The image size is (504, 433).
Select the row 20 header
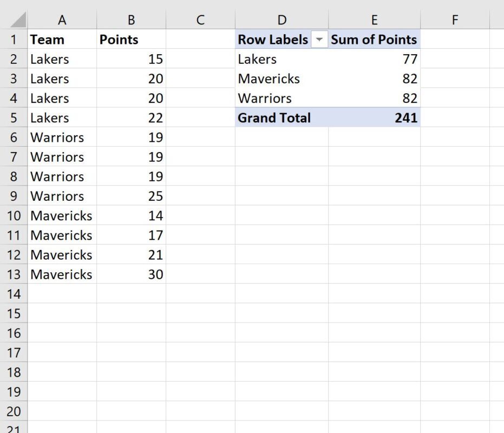coord(14,411)
